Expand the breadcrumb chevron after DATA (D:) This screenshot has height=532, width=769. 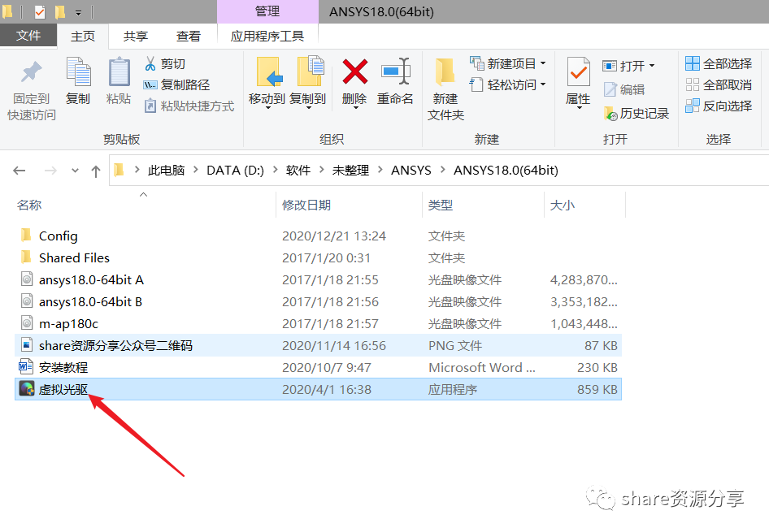click(x=275, y=170)
